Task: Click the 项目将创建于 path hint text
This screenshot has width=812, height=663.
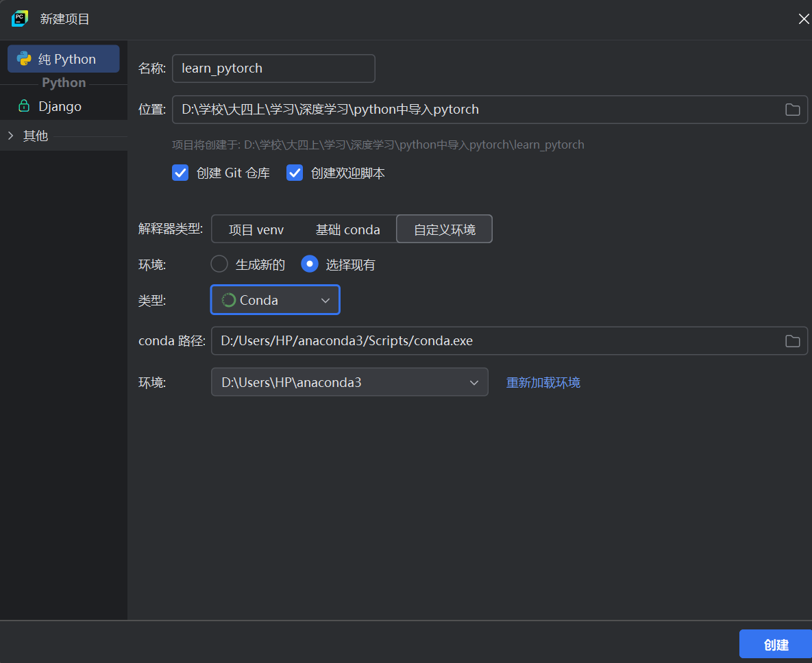Action: (378, 145)
